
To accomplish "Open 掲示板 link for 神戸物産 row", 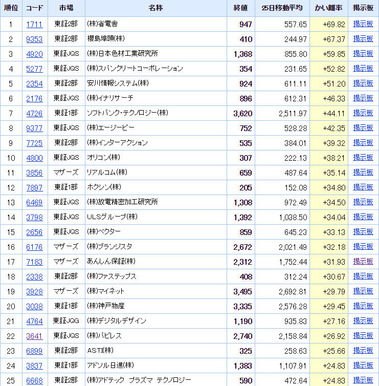I will [363, 306].
